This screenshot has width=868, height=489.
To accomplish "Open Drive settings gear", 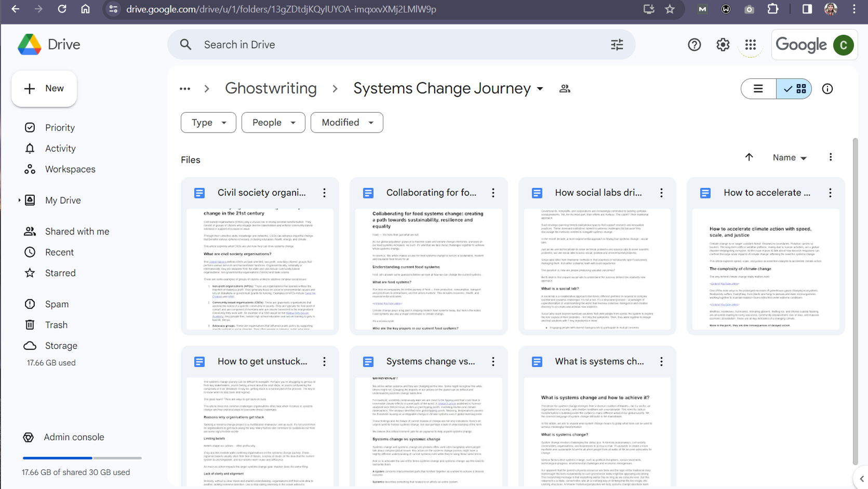I will pos(723,45).
